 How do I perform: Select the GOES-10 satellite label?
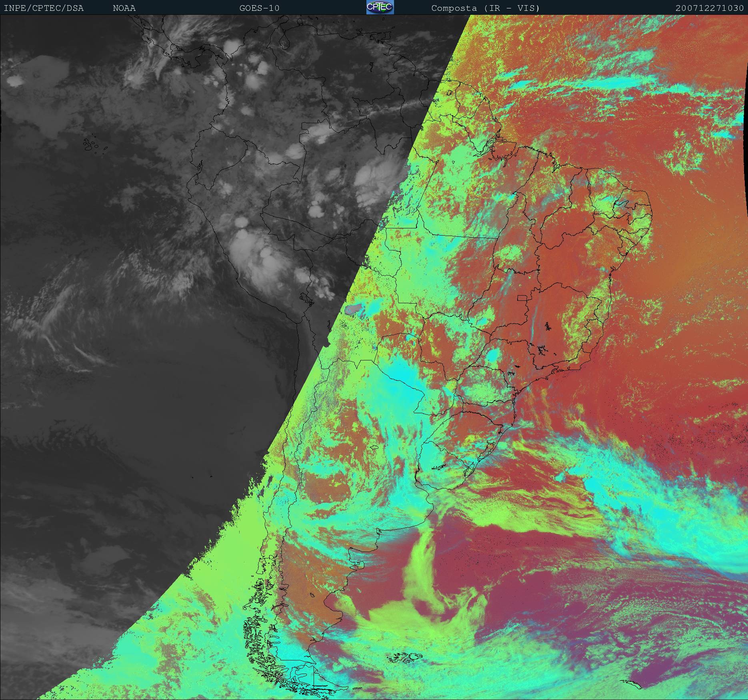tap(259, 8)
